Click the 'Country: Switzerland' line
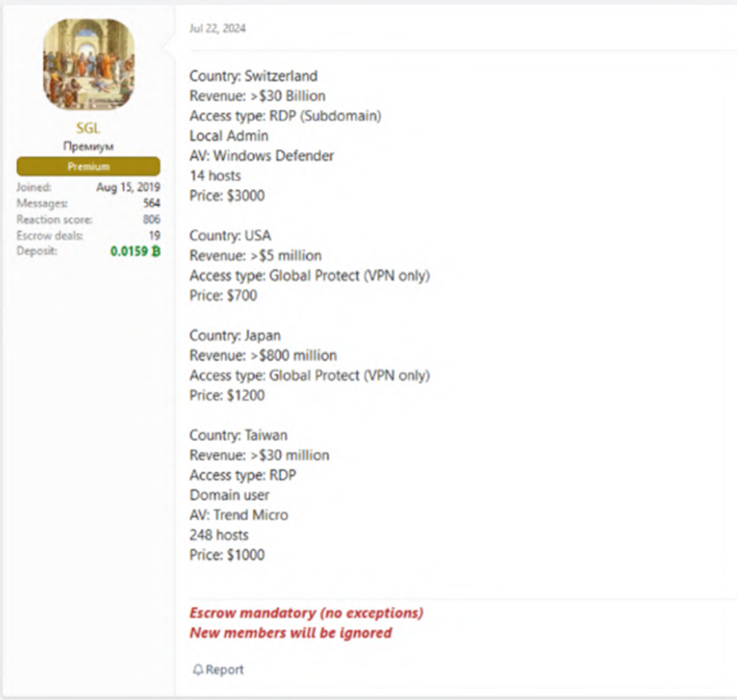This screenshot has height=700, width=737. (253, 76)
